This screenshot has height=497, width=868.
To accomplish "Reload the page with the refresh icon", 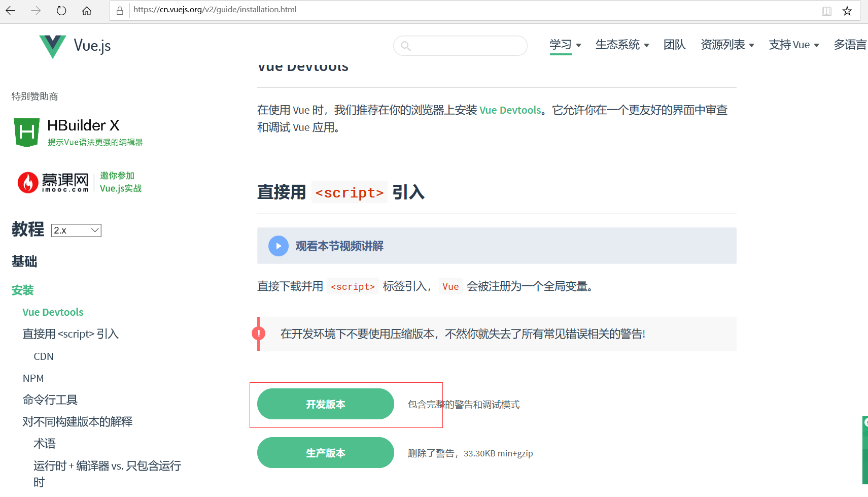I will pos(61,10).
